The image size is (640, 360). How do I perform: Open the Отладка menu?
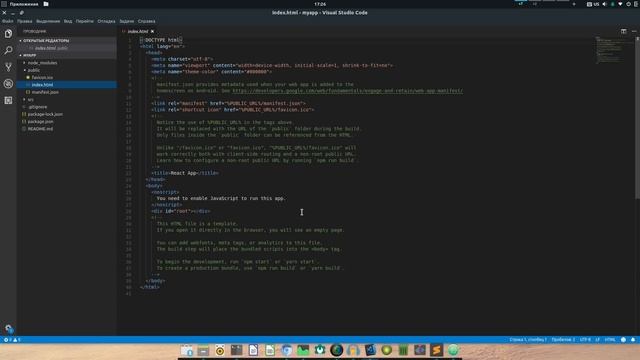(106, 21)
